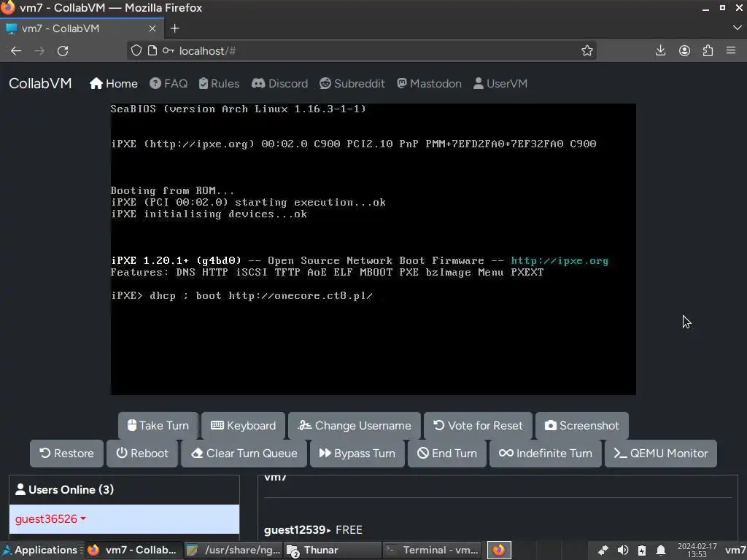Viewport: 747px width, 560px height.
Task: Click the vm7 user label in panel
Action: pos(735,551)
